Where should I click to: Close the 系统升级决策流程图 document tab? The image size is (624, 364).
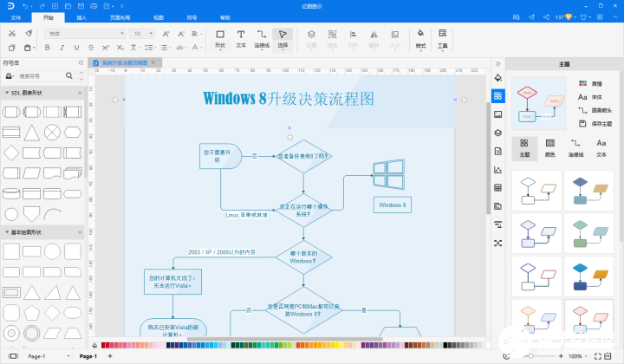click(153, 63)
